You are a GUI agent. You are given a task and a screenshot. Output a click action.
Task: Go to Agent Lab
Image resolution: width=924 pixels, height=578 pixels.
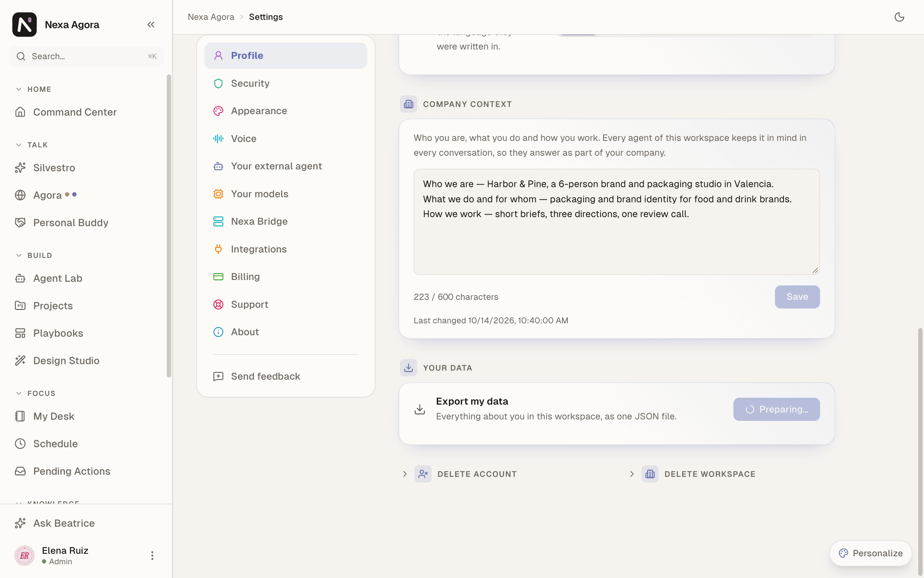click(x=86, y=278)
